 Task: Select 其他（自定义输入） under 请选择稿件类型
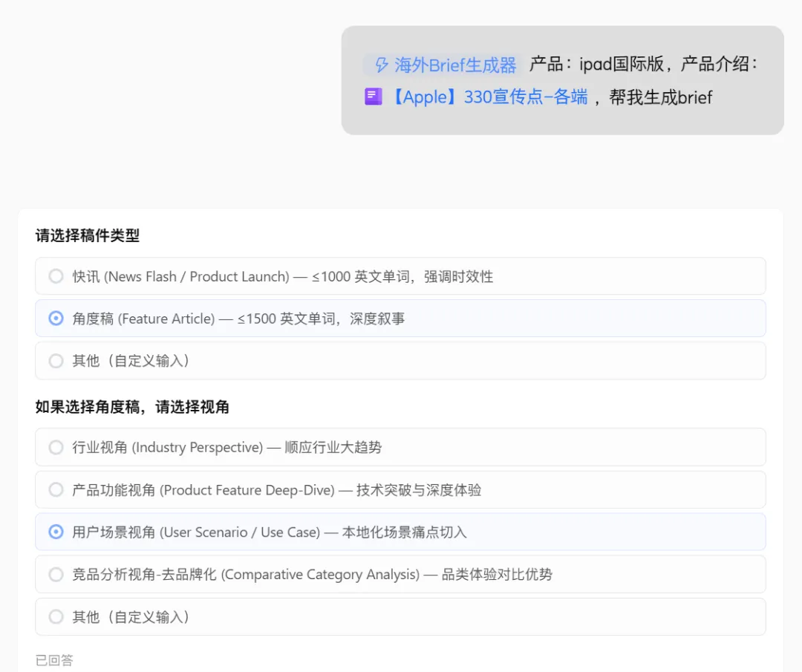400,361
